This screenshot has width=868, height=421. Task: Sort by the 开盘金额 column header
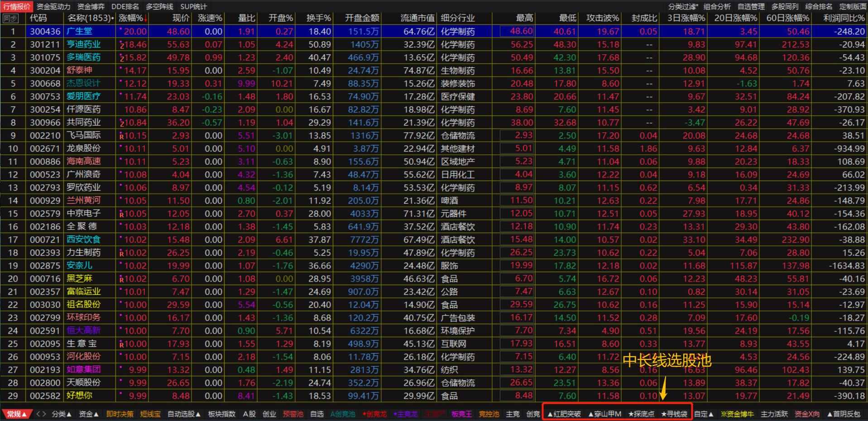[x=362, y=18]
